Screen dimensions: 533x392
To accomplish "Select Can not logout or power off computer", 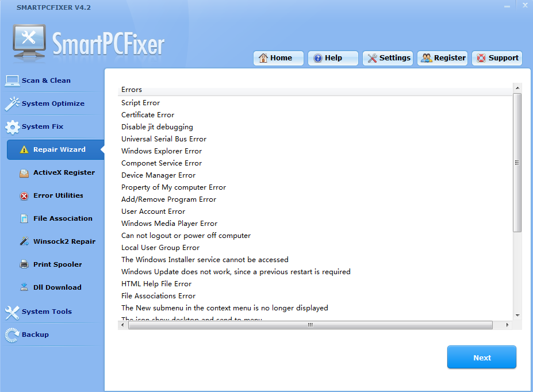I will [186, 236].
